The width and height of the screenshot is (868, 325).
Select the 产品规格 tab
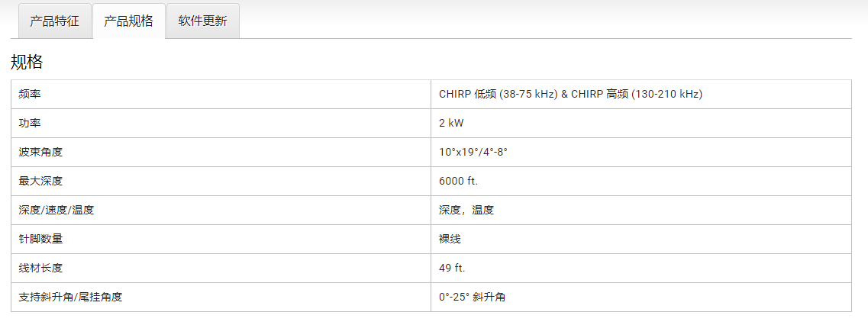click(128, 21)
